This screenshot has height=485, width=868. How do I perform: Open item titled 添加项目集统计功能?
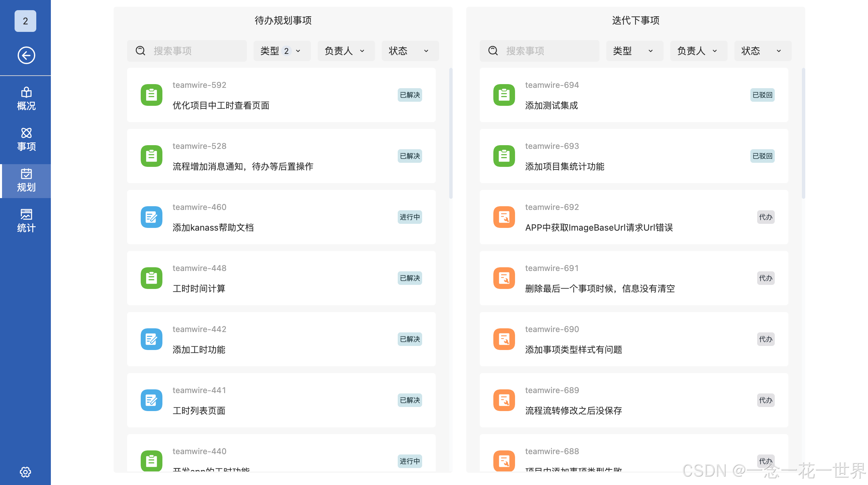tap(565, 167)
